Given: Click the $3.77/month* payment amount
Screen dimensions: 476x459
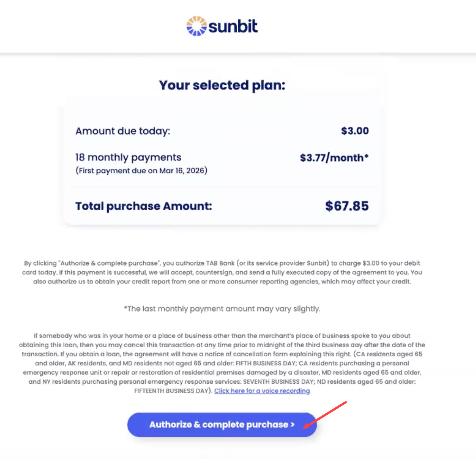Looking at the screenshot, I should [334, 158].
